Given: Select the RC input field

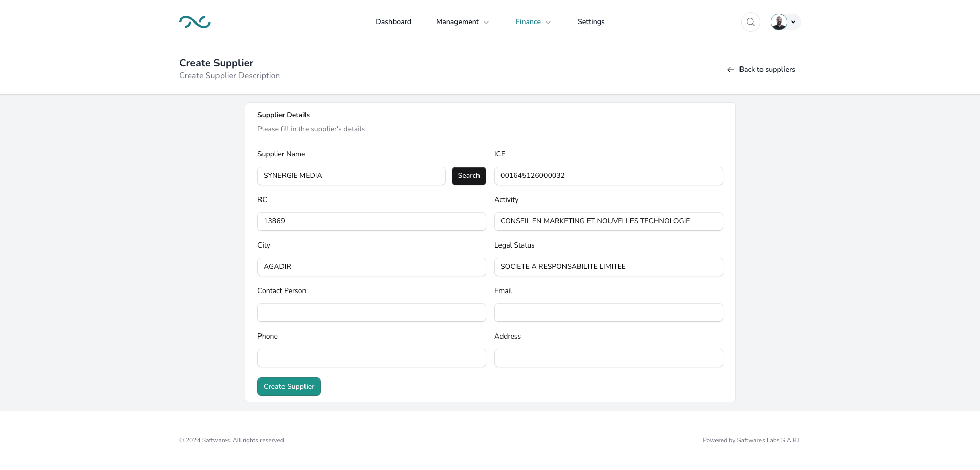Looking at the screenshot, I should pyautogui.click(x=371, y=221).
